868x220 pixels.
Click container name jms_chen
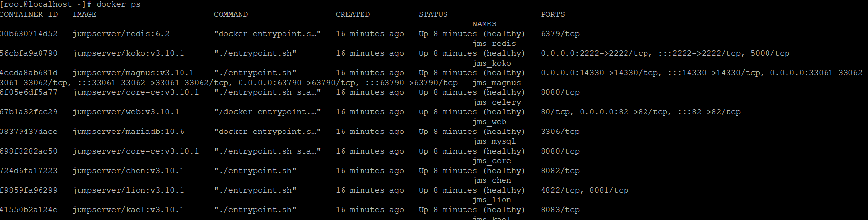point(492,180)
